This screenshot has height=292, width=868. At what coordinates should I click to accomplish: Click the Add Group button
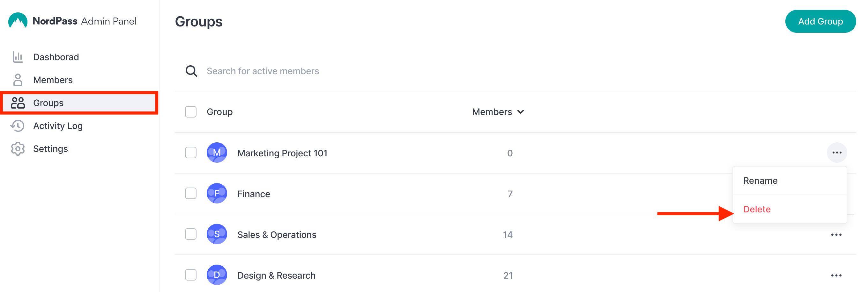click(820, 21)
